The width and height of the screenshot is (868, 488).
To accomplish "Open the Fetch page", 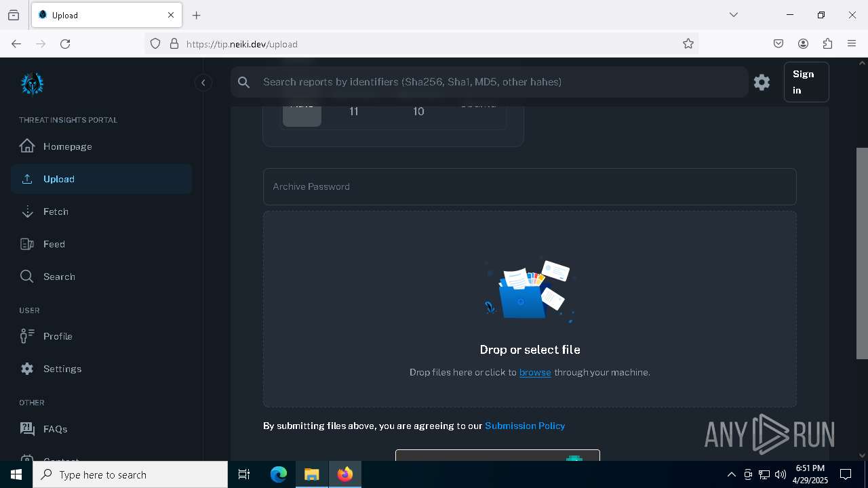I will click(101, 211).
